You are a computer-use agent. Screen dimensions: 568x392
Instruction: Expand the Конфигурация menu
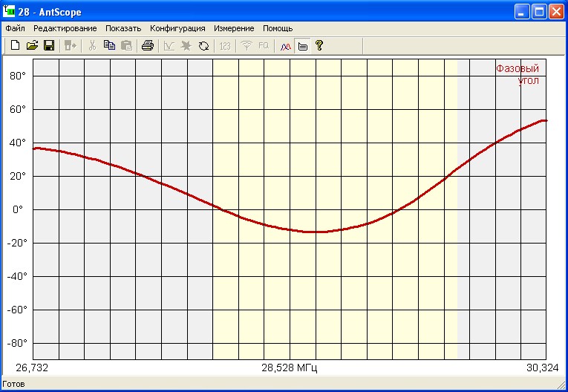click(x=177, y=28)
